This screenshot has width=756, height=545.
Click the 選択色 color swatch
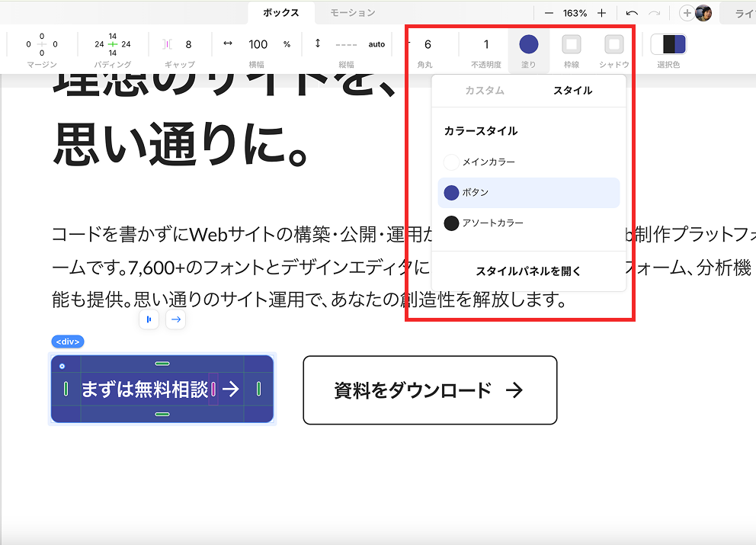[668, 44]
